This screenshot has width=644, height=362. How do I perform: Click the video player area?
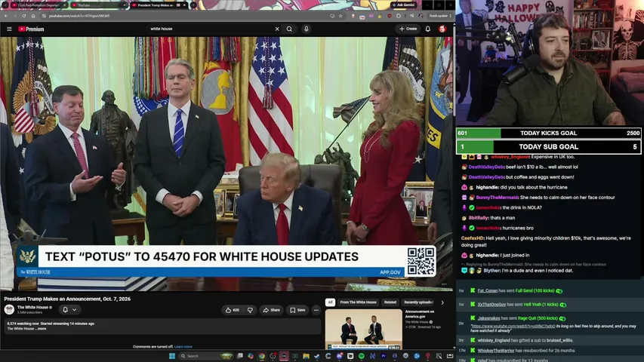[x=226, y=164]
